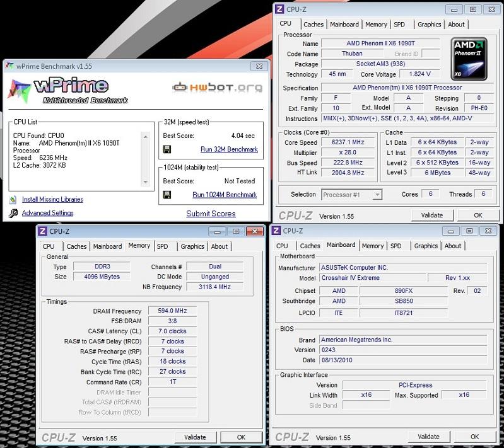Click the CPU List scroll down arrow
Viewport: 504px width, 448px height.
click(146, 182)
